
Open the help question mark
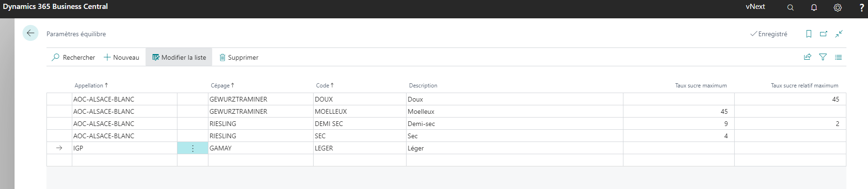pyautogui.click(x=861, y=8)
